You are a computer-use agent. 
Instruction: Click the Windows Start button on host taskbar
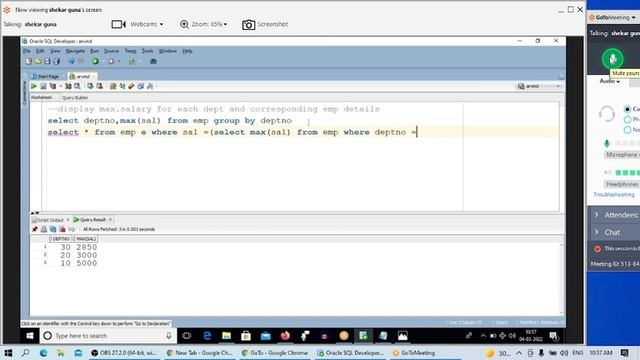(8, 353)
